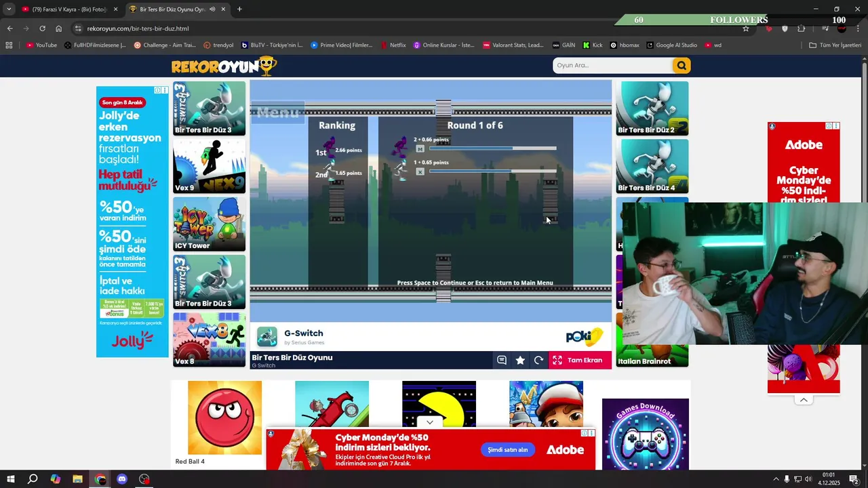Open the Windows Start menu
This screenshot has height=488, width=868.
point(9,479)
